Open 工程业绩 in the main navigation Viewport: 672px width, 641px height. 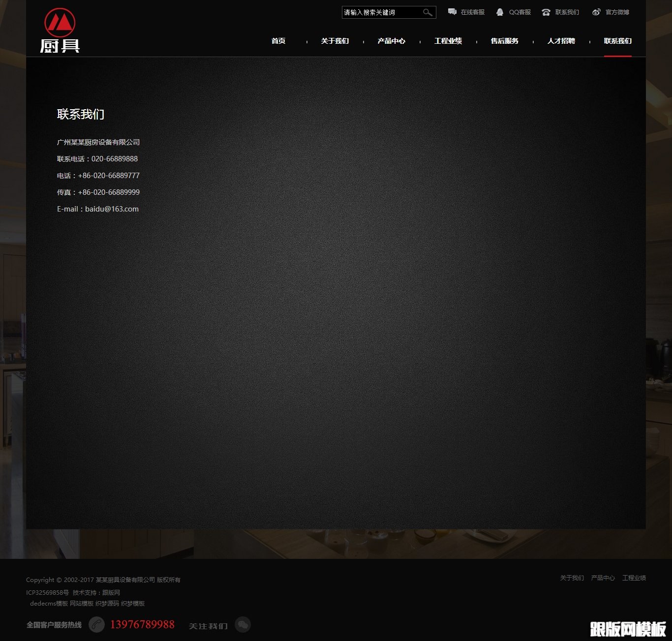(x=448, y=41)
